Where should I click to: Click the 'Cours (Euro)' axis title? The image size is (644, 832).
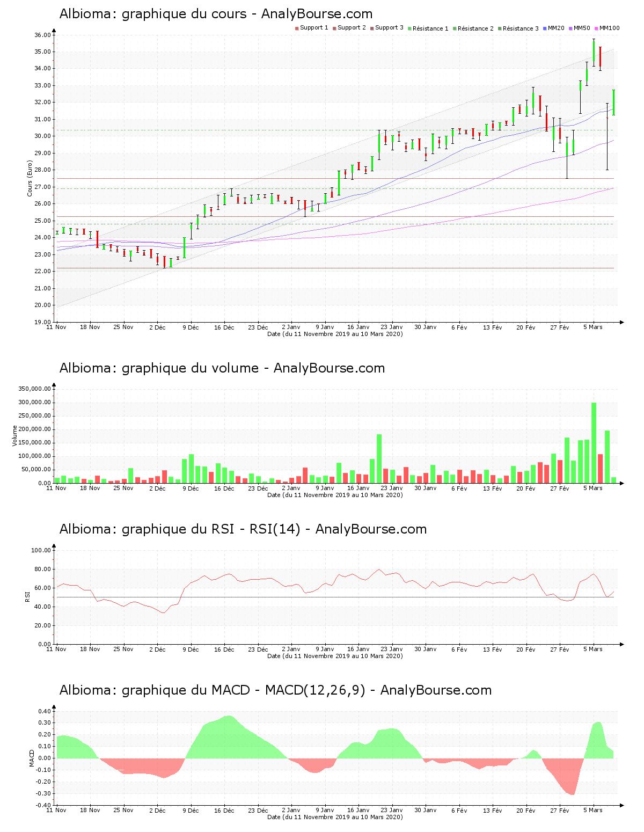click(x=30, y=179)
